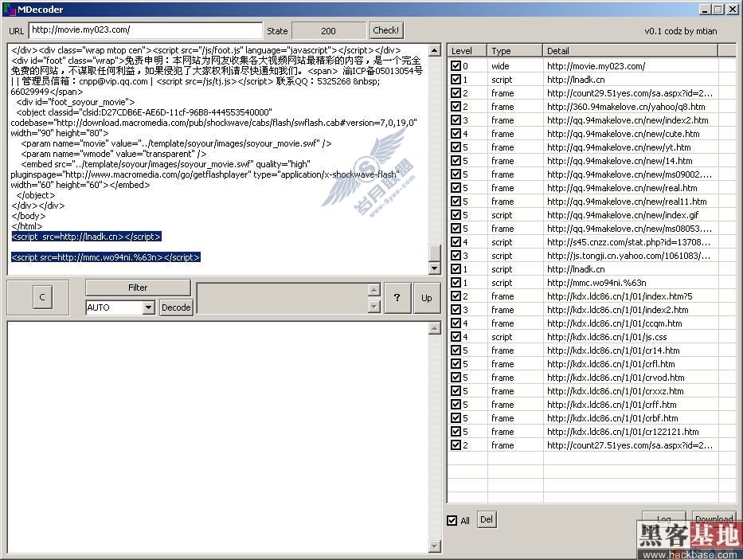The height and width of the screenshot is (560, 743).
Task: Click source pane scroll-up arrow
Action: click(x=435, y=50)
